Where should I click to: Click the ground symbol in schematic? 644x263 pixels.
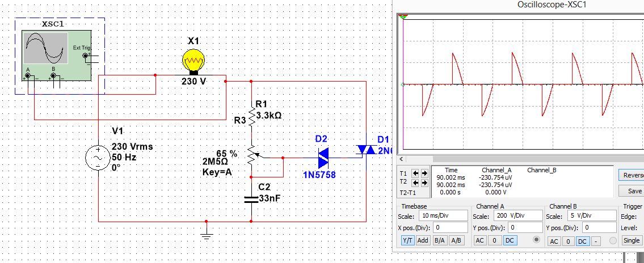point(207,234)
